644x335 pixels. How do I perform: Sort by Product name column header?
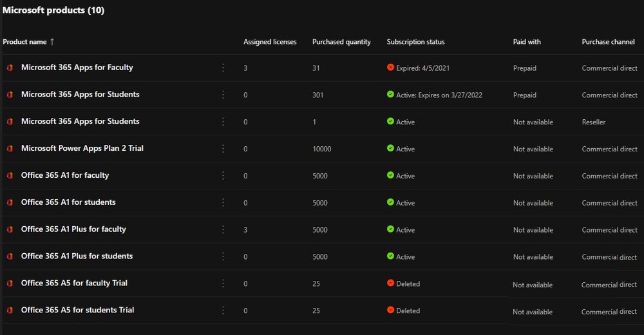tap(24, 41)
